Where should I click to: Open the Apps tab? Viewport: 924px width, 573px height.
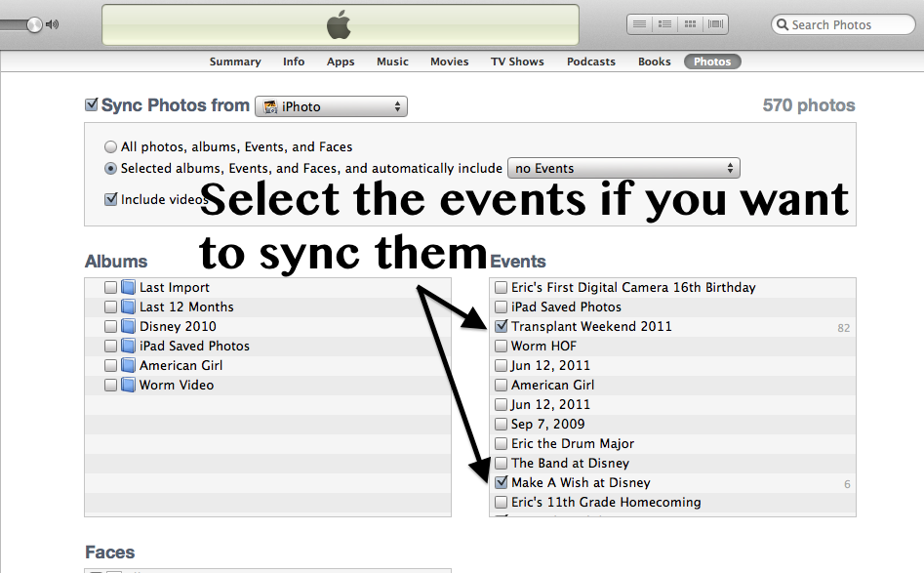point(341,61)
